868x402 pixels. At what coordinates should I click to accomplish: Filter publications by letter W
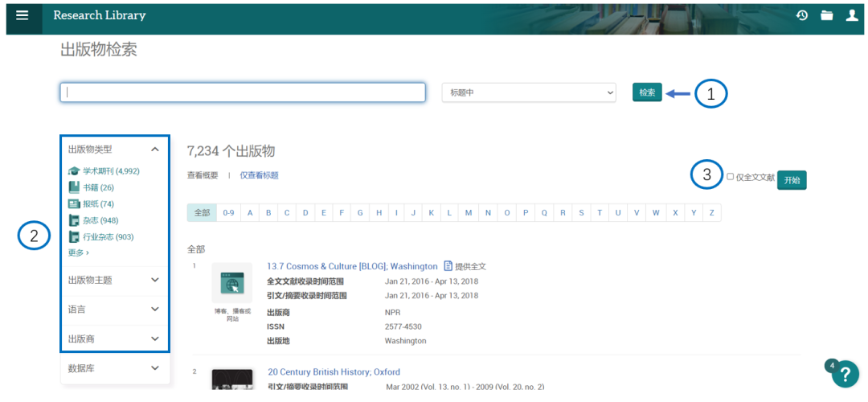656,212
